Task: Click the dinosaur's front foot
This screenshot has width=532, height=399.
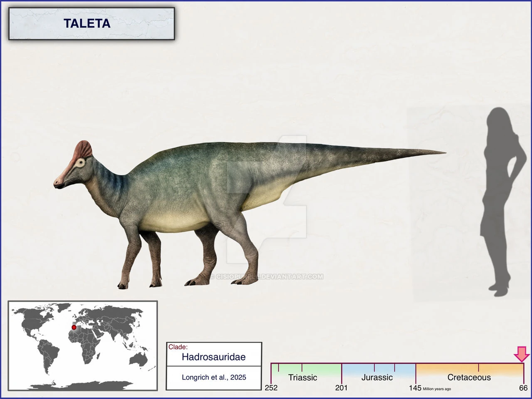Action: click(x=123, y=284)
